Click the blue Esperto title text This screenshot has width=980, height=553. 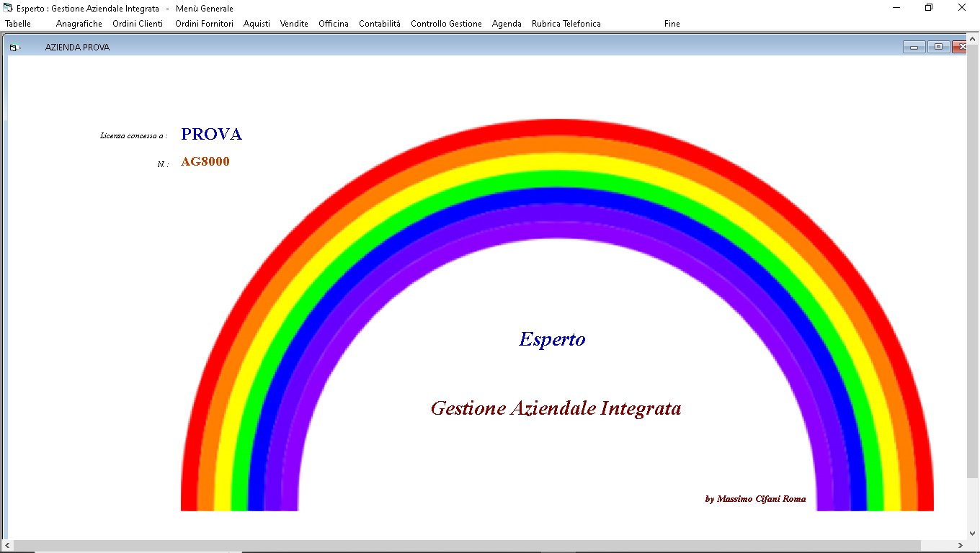pos(552,339)
